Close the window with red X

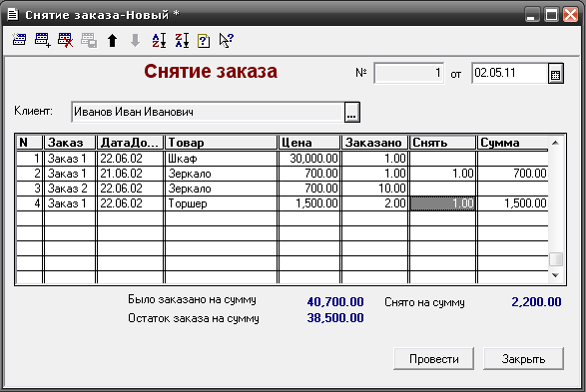[571, 15]
